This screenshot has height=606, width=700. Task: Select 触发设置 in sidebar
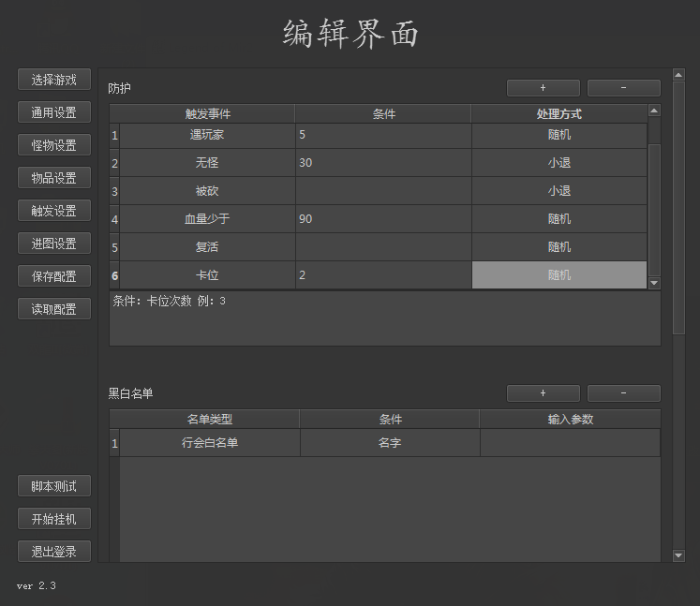tap(54, 210)
